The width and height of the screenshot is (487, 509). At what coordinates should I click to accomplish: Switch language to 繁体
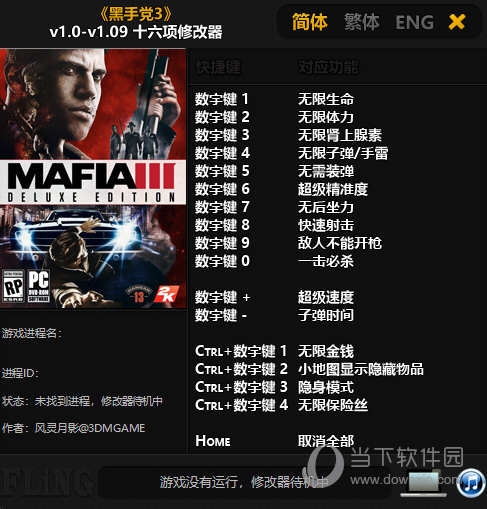click(x=362, y=22)
